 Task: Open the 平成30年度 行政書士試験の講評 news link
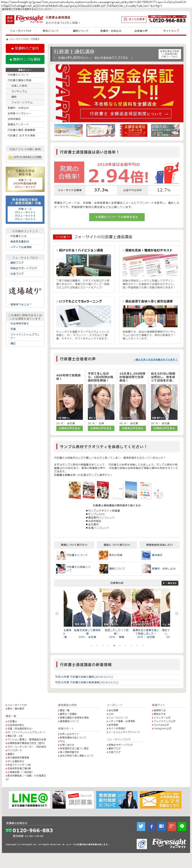[84, 677]
